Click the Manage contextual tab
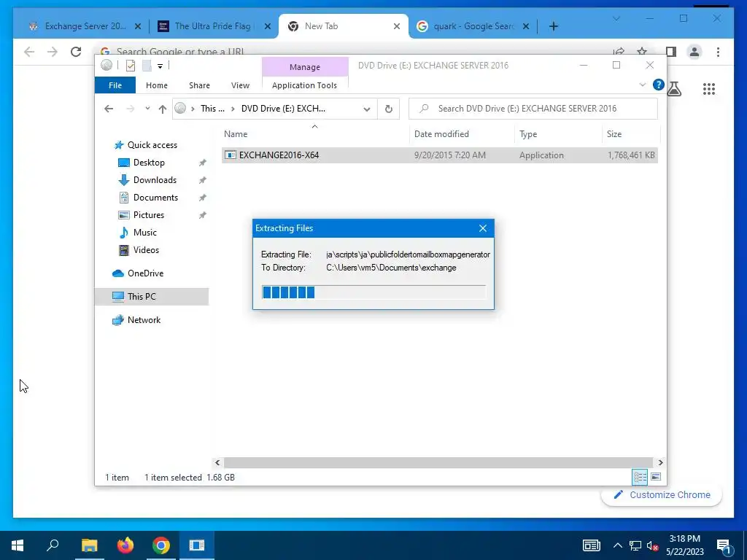The image size is (747, 560). click(305, 67)
